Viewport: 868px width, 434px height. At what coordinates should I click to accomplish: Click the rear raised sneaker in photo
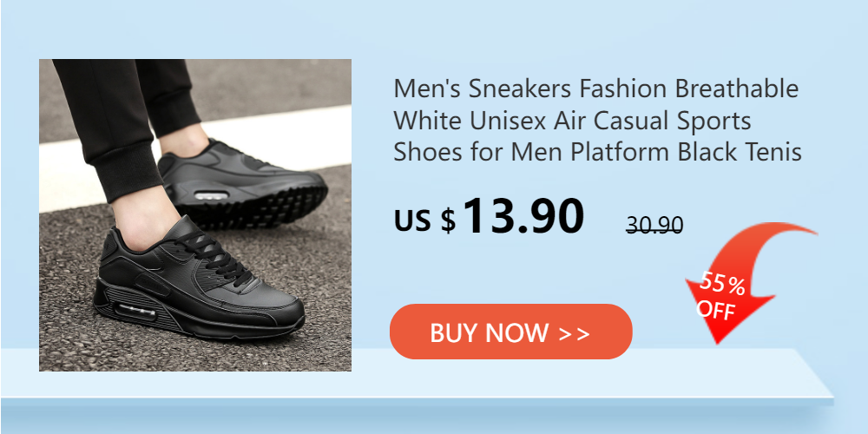tap(242, 184)
